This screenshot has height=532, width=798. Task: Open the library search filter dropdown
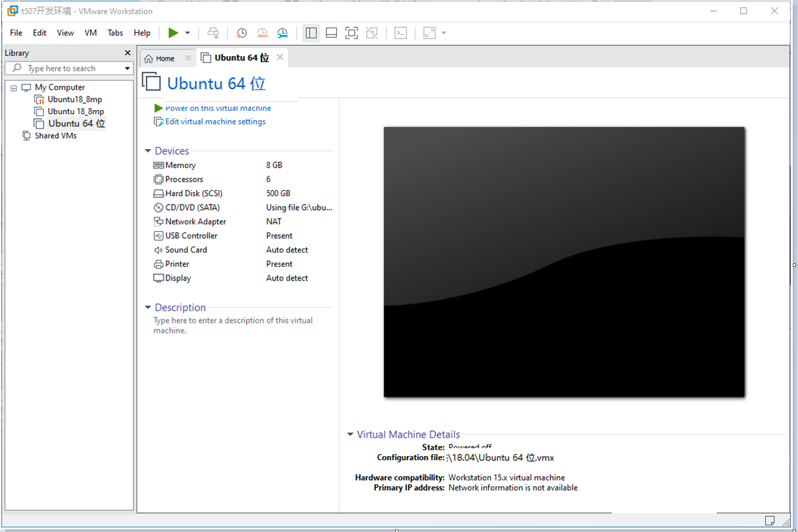[127, 69]
